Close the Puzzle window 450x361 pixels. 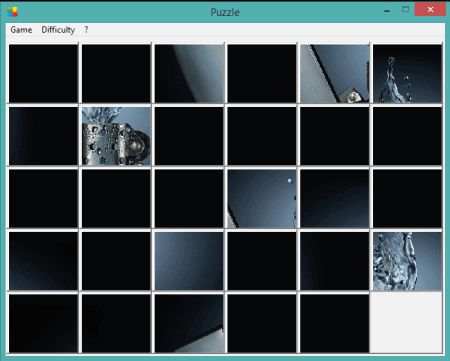[x=430, y=9]
